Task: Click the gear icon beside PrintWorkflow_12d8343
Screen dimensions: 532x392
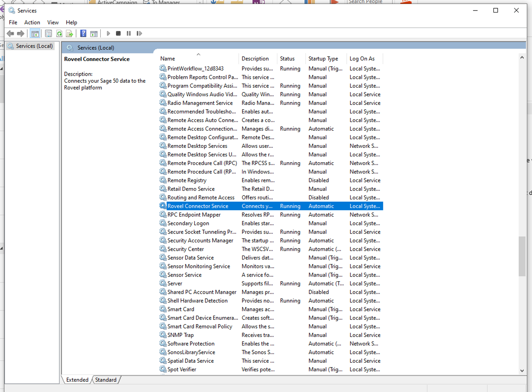Action: coord(163,68)
